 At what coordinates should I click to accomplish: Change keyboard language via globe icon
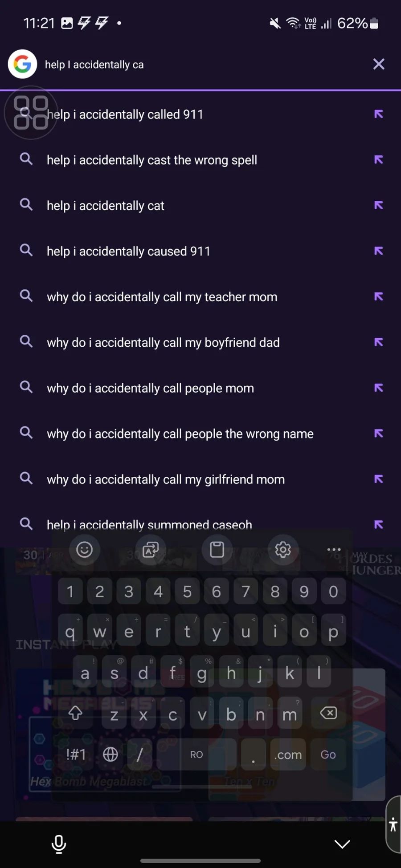click(x=110, y=754)
